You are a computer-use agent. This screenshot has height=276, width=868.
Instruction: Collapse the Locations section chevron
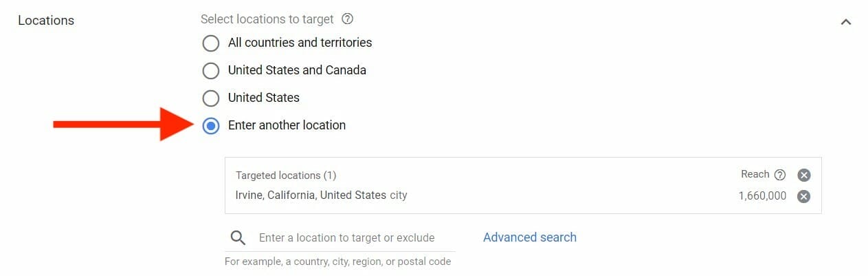(x=846, y=22)
